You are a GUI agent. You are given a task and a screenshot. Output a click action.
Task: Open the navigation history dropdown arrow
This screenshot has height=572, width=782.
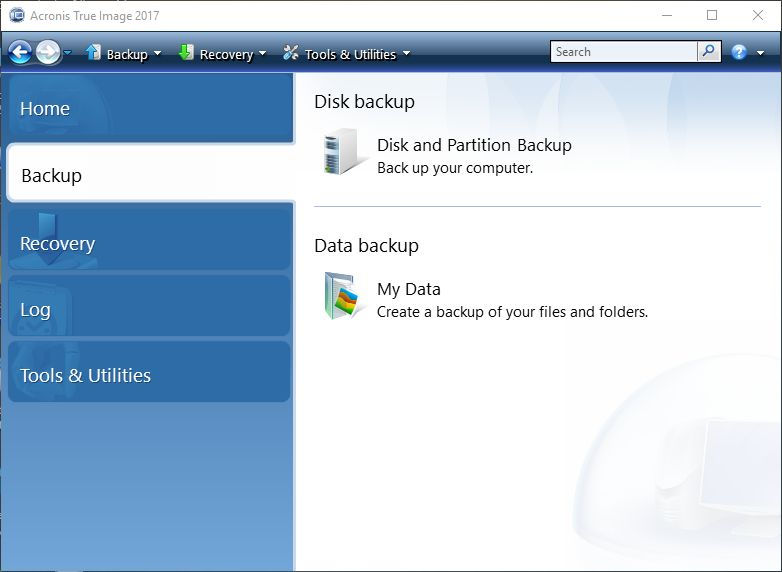point(68,52)
